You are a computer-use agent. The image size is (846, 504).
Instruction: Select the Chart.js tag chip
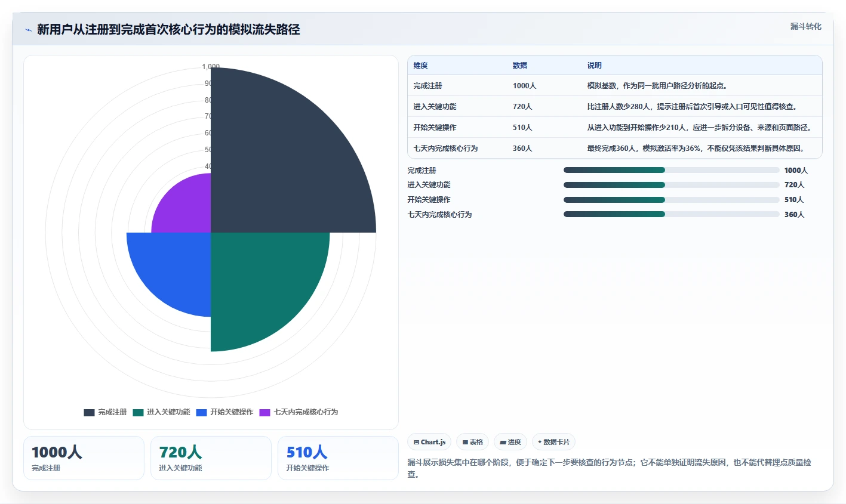click(x=429, y=442)
